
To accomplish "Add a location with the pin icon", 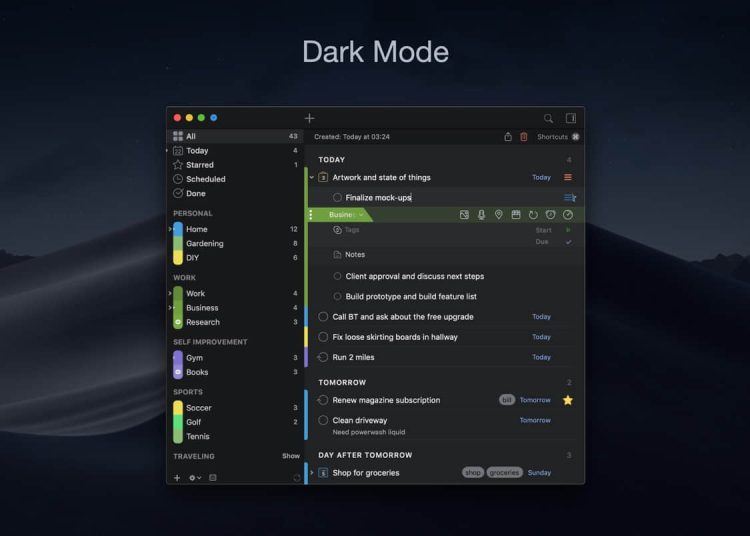I will click(498, 215).
